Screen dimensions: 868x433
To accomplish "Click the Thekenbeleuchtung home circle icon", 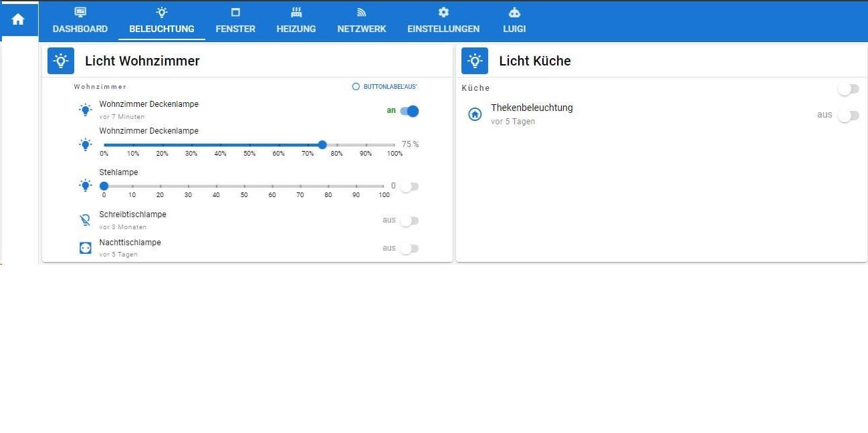I will [x=475, y=114].
